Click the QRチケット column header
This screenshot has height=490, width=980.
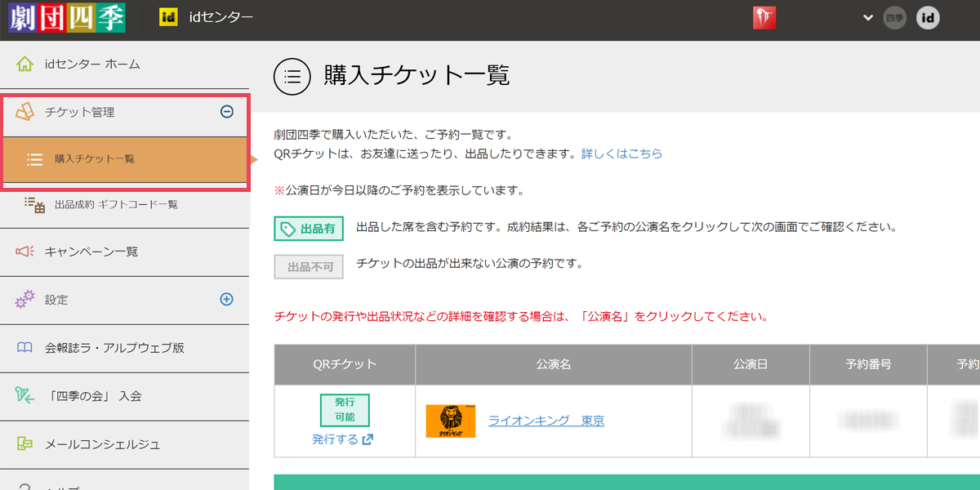pos(345,365)
